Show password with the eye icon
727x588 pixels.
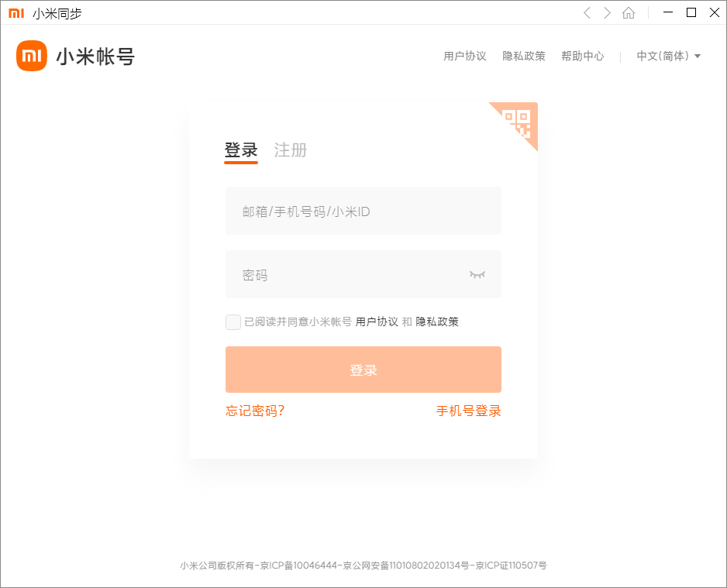pos(477,274)
